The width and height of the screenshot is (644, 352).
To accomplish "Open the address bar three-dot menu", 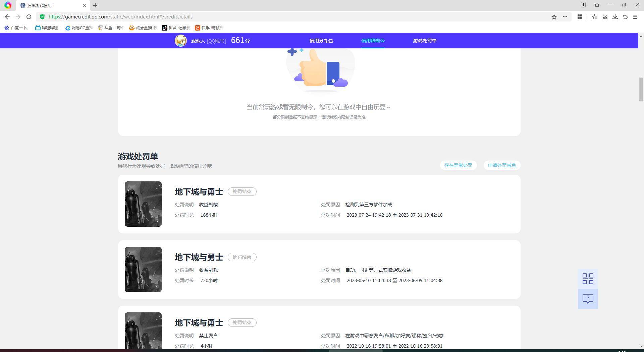I will (565, 17).
